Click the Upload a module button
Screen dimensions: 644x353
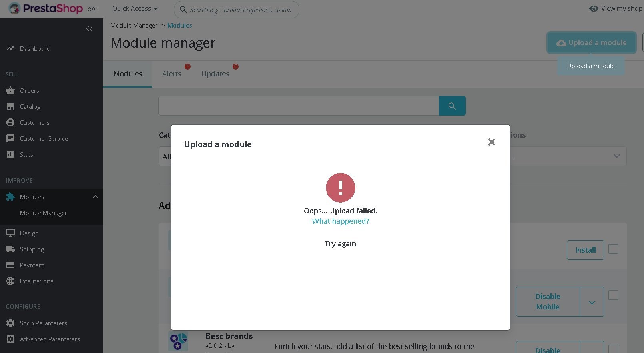click(x=591, y=42)
